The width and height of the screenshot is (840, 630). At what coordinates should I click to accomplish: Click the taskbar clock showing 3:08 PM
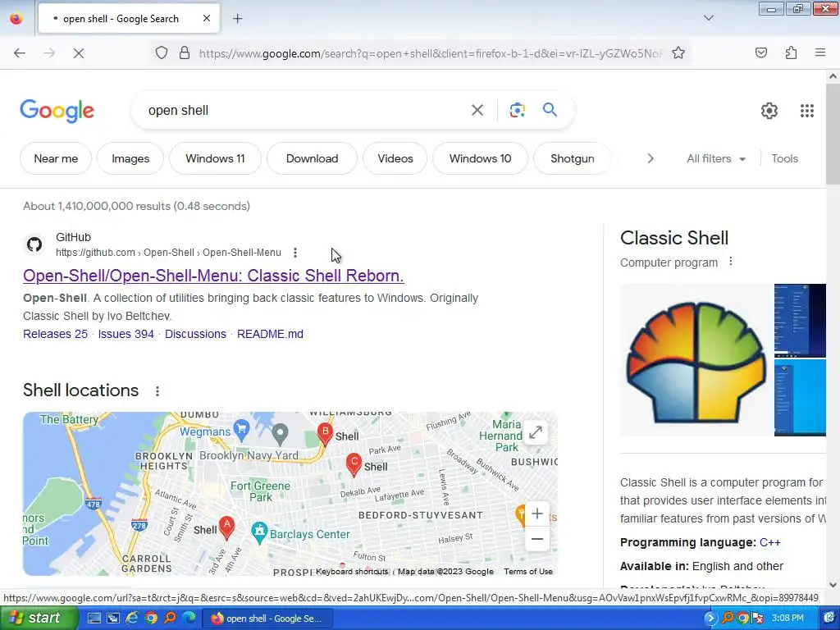pos(787,619)
